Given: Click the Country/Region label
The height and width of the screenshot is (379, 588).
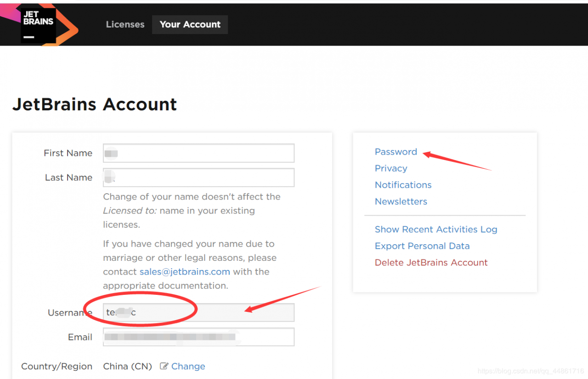Looking at the screenshot, I should [x=57, y=367].
